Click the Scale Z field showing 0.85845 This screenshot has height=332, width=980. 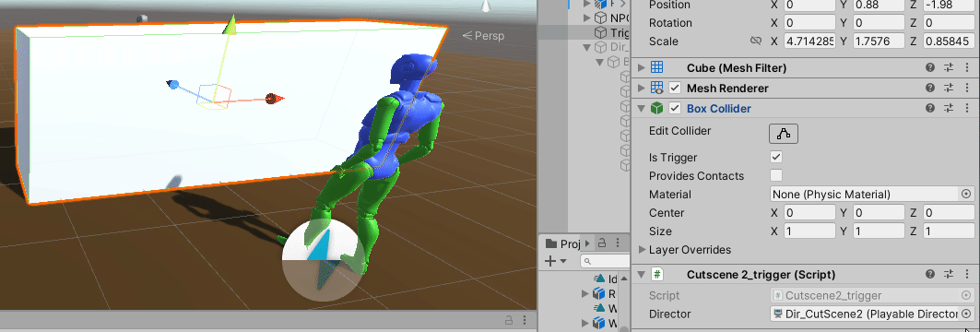click(x=950, y=41)
